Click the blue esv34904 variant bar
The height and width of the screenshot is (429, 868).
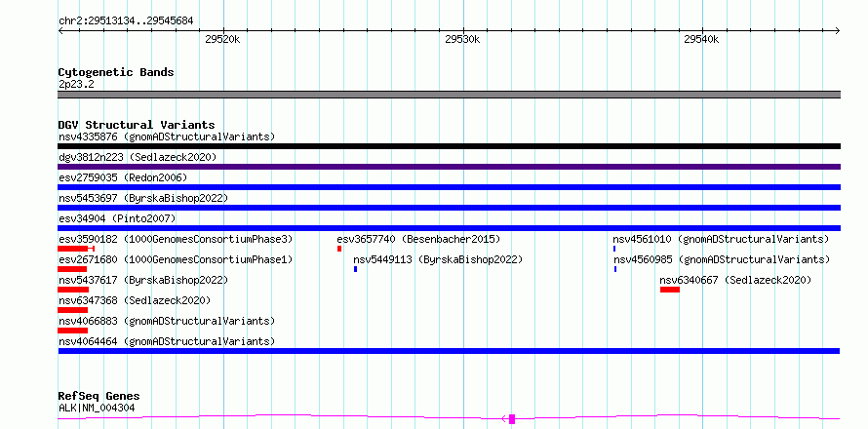point(449,228)
